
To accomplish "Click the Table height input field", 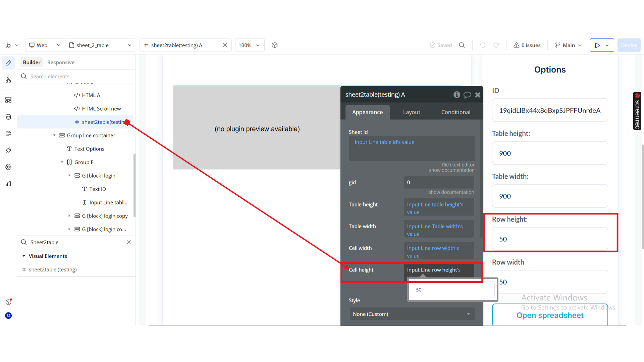I will (550, 153).
